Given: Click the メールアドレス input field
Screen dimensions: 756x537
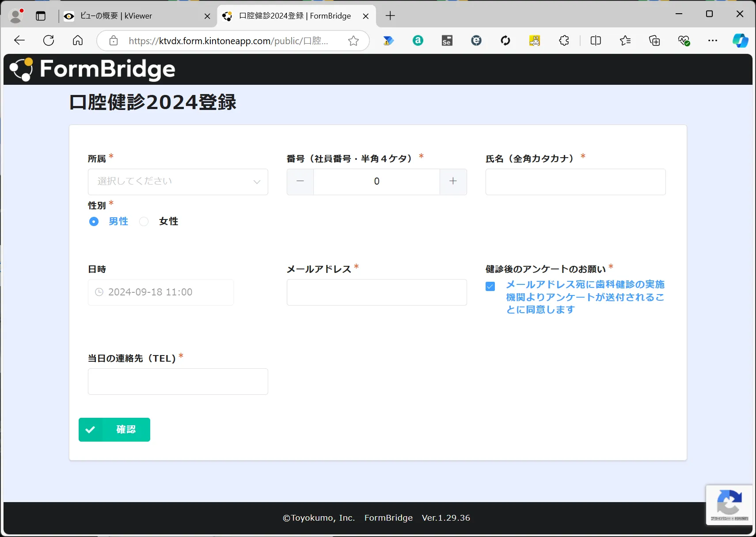Looking at the screenshot, I should point(376,292).
